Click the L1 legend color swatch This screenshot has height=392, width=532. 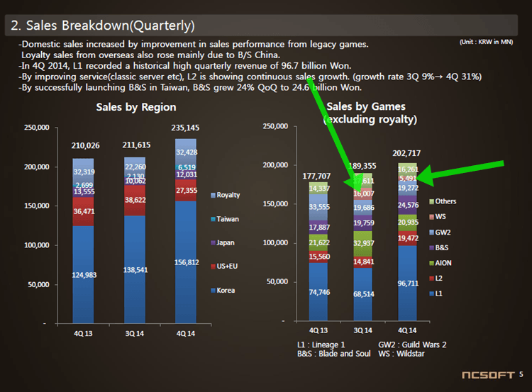tap(431, 293)
